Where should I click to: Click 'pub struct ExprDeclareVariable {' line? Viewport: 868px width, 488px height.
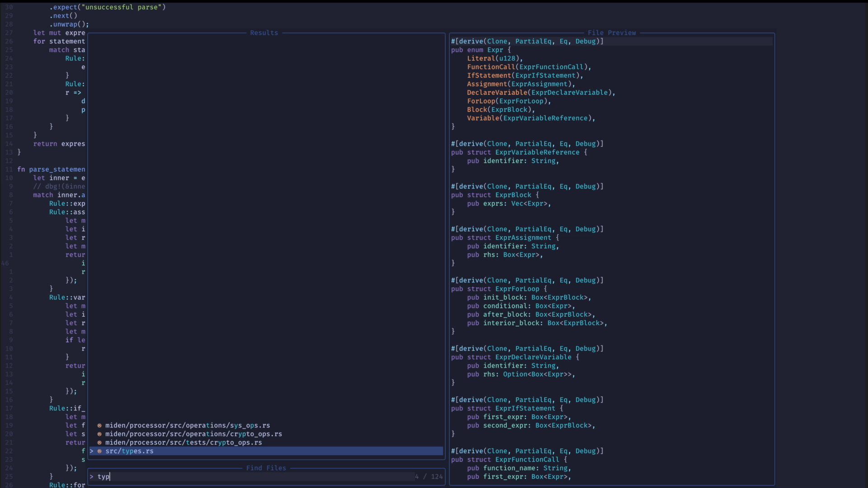click(515, 357)
